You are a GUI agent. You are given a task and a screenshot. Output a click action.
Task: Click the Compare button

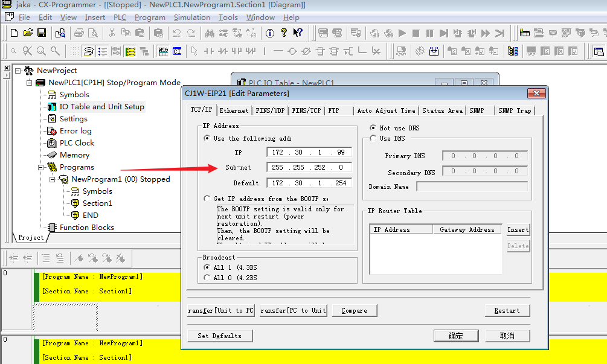pyautogui.click(x=354, y=310)
